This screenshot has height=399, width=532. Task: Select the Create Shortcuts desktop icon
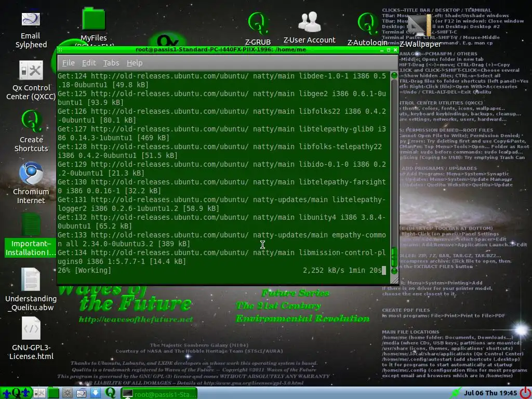click(x=31, y=131)
